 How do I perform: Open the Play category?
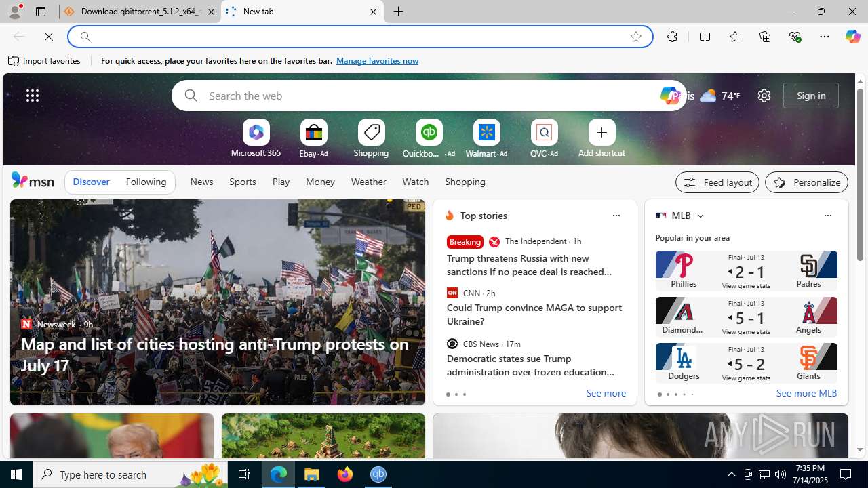281,182
